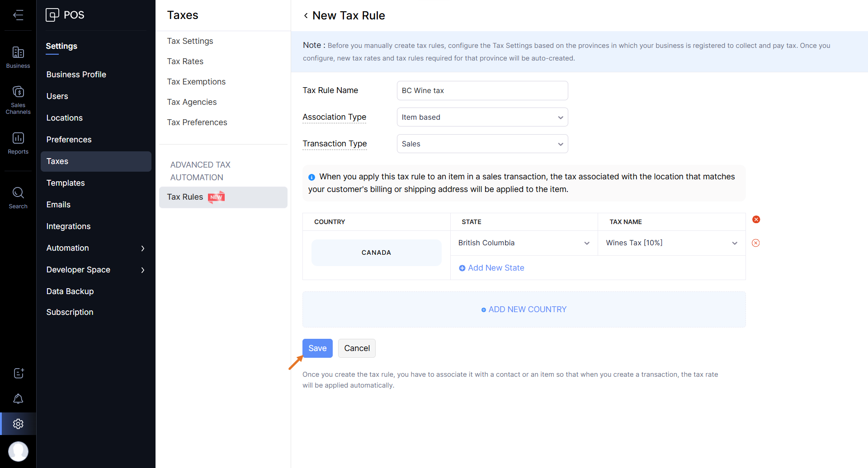Open Tax Rates in Taxes menu
This screenshot has width=868, height=468.
(x=185, y=61)
